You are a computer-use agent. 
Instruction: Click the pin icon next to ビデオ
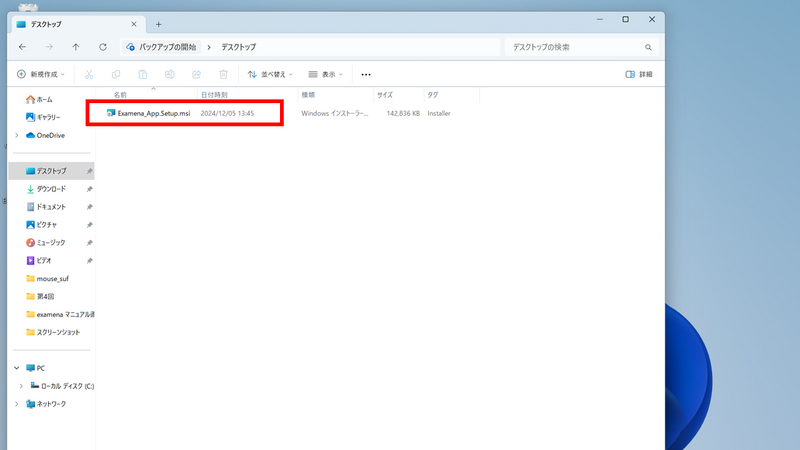click(89, 260)
